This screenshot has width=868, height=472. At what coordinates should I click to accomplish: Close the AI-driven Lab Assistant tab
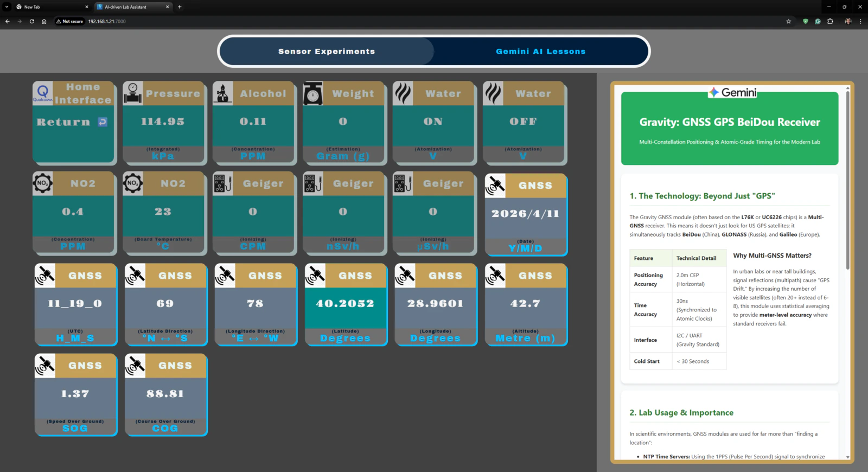pyautogui.click(x=167, y=7)
